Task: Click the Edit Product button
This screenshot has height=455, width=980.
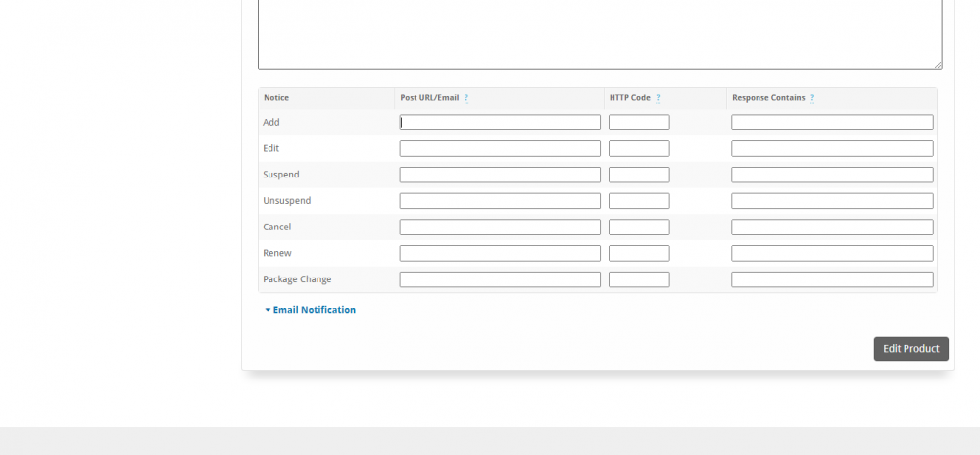Action: 910,349
